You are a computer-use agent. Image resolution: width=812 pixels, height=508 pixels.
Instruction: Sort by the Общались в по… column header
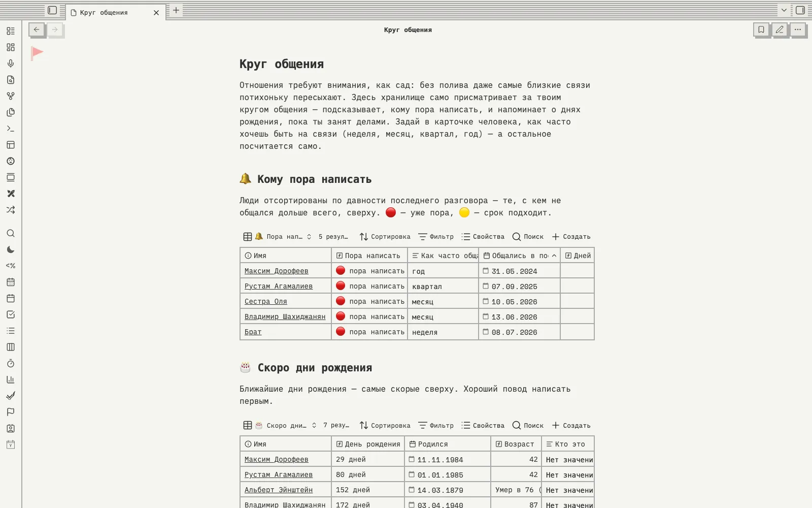pyautogui.click(x=519, y=256)
